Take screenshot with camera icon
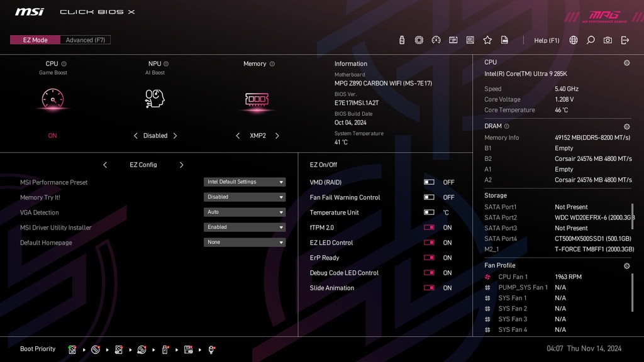644x362 pixels. tap(608, 40)
